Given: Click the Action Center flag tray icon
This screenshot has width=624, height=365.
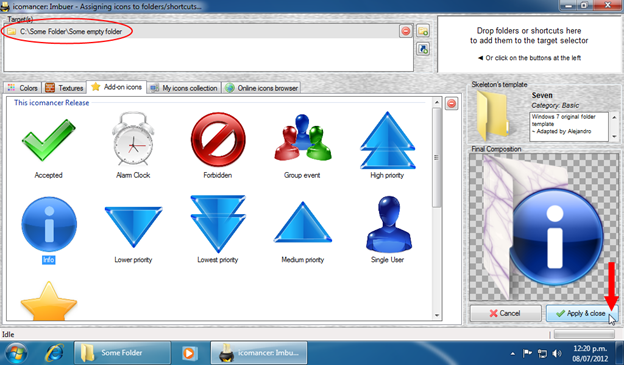Looking at the screenshot, I should [x=527, y=353].
